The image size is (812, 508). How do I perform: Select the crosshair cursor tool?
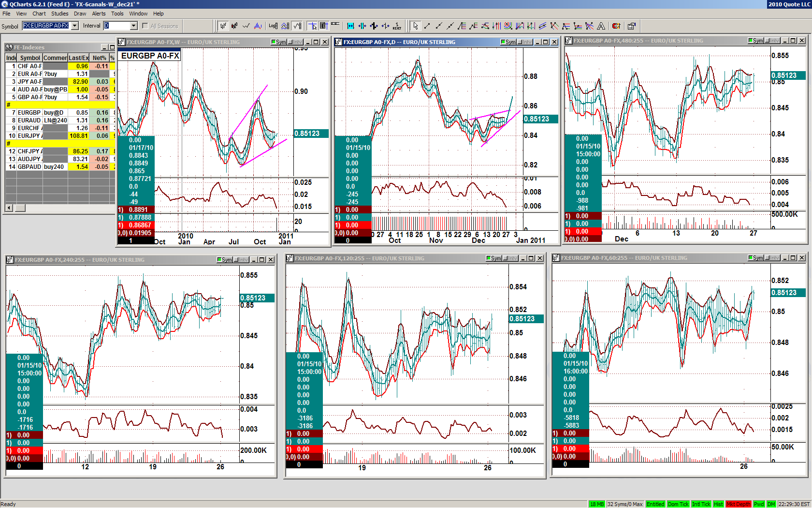click(x=312, y=26)
